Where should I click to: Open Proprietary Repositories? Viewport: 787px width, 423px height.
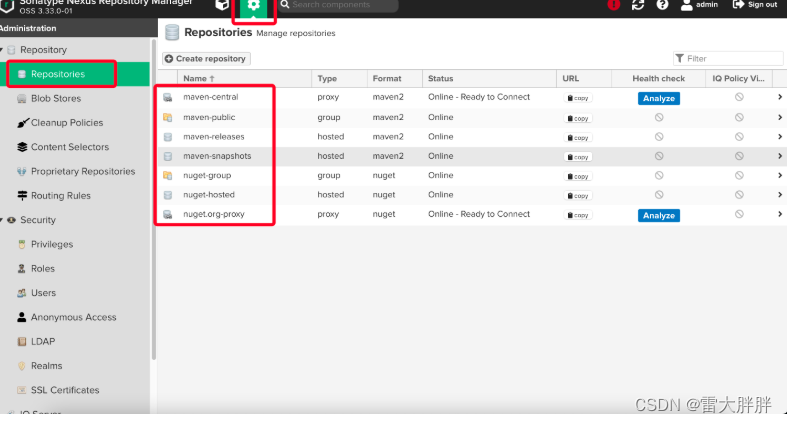tap(83, 172)
